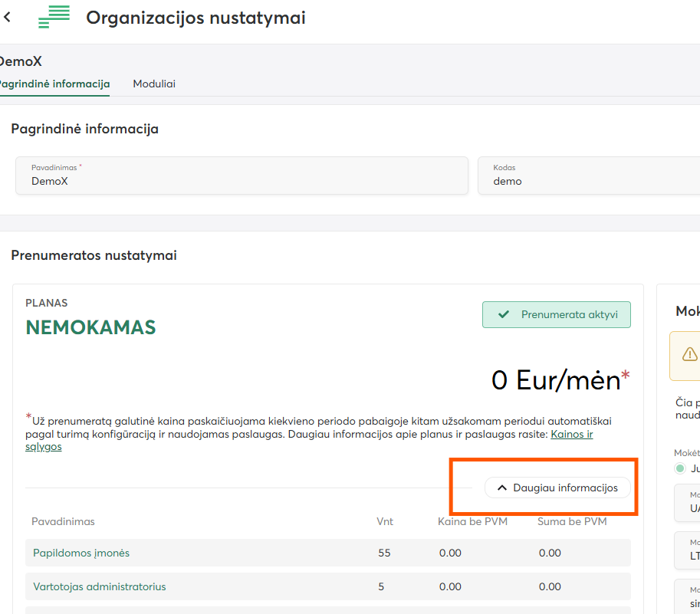
Task: Open the Pagrindinė informacija tab
Action: 54,84
